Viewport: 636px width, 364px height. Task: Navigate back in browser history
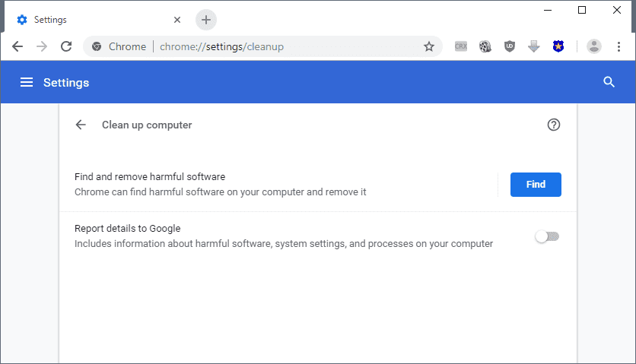pos(17,46)
